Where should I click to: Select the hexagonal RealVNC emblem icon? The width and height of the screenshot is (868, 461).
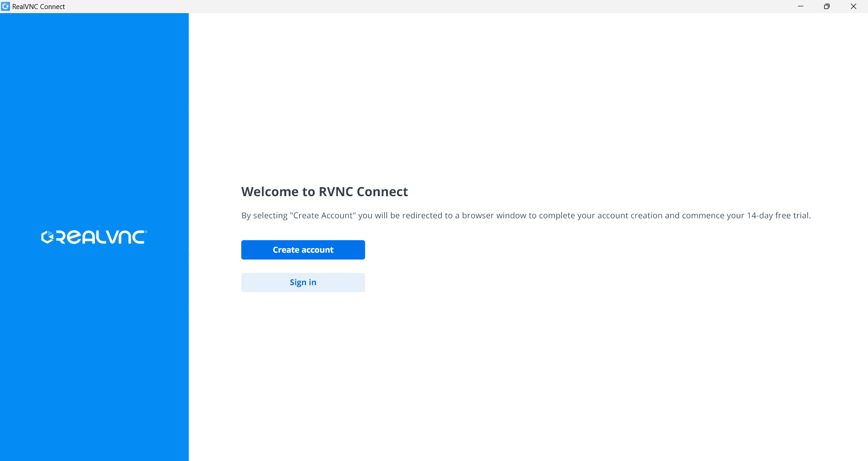pos(47,236)
